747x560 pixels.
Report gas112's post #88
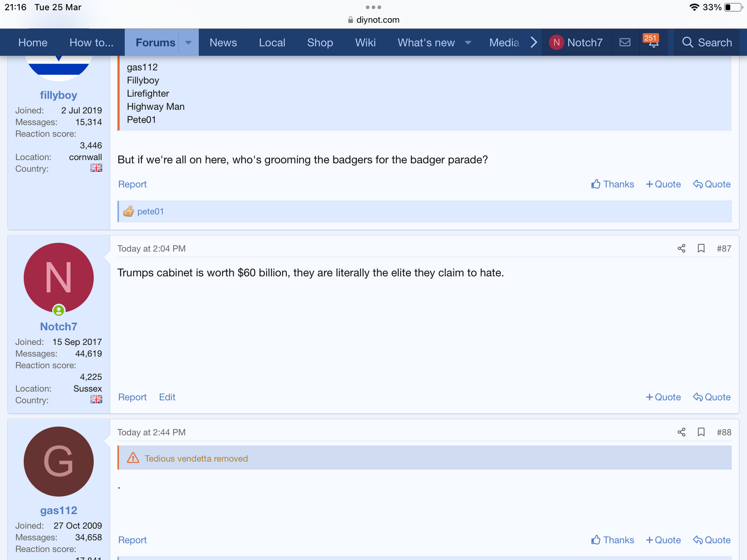coord(132,540)
